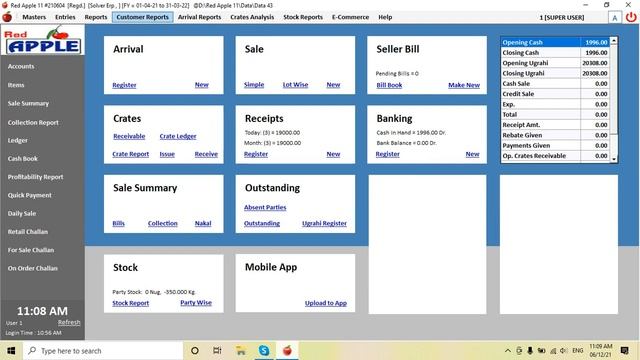Open Cash Book in the sidebar
The image size is (640, 360).
[x=22, y=158]
